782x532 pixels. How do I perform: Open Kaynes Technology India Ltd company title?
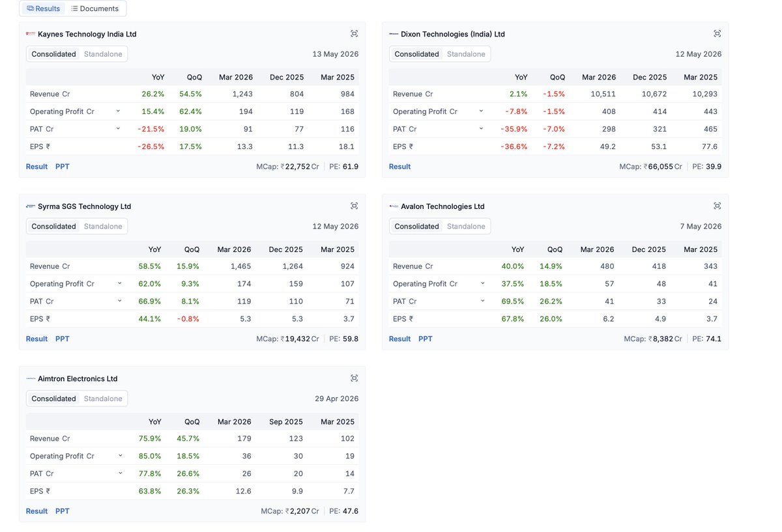(87, 34)
